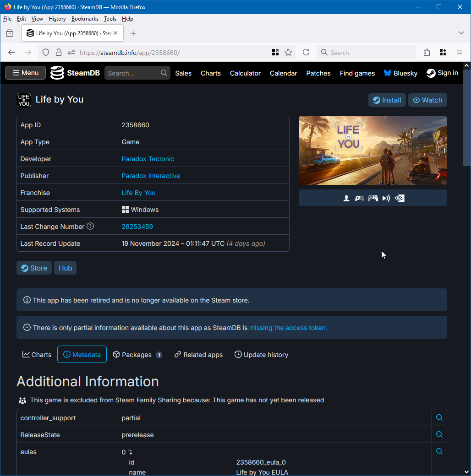Image resolution: width=471 pixels, height=476 pixels.
Task: Open the SteamDB Menu button
Action: [x=26, y=73]
